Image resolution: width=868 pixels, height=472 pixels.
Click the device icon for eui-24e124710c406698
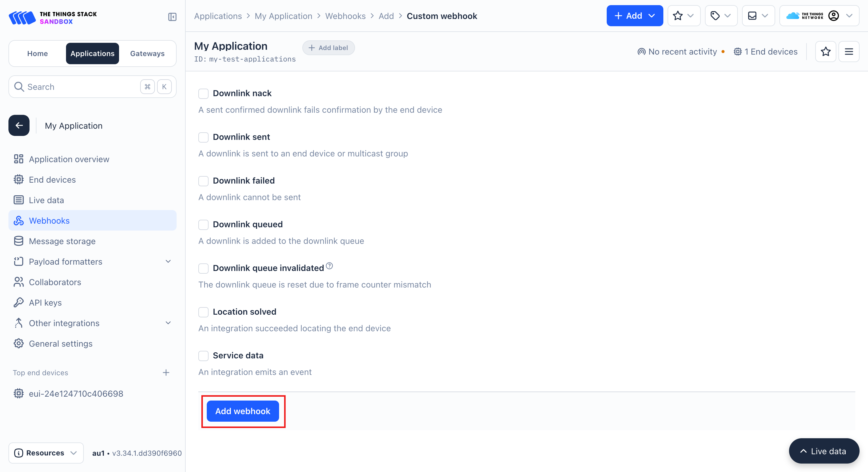pyautogui.click(x=18, y=393)
